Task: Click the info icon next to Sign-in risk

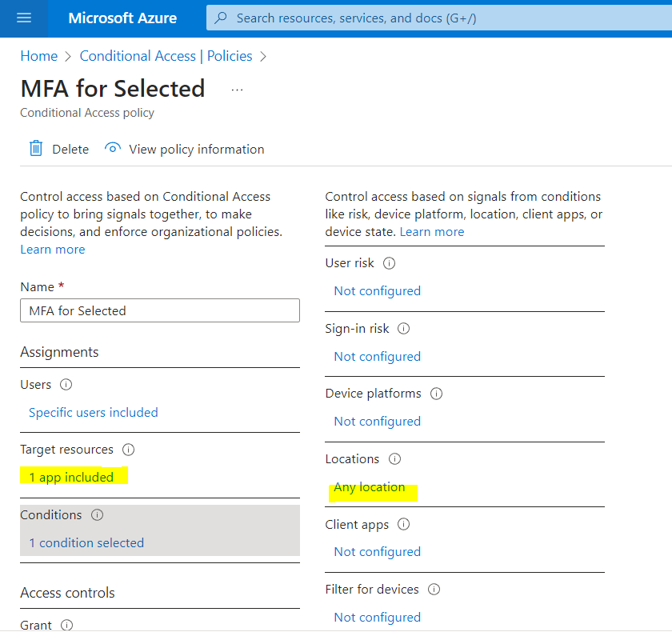Action: (x=404, y=329)
